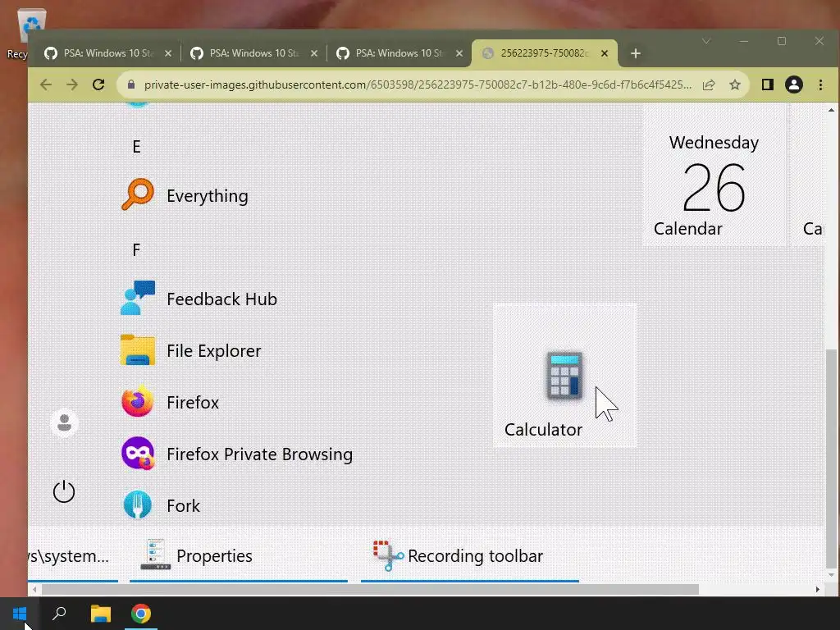Screen dimensions: 840x630
Task: Open a new tab with plus button
Action: (636, 53)
